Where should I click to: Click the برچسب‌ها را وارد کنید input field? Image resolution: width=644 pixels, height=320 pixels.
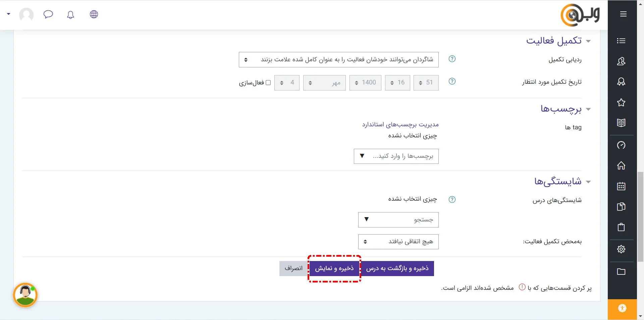402,156
